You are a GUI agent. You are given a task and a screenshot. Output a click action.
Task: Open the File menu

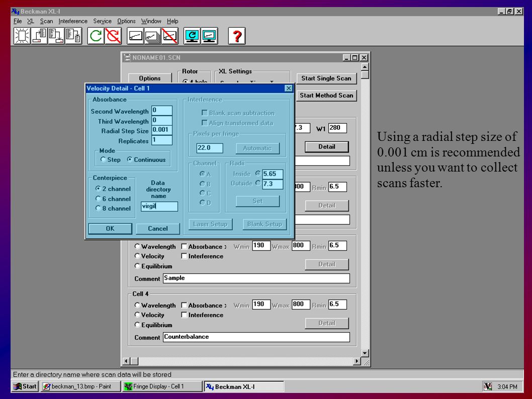[x=18, y=21]
